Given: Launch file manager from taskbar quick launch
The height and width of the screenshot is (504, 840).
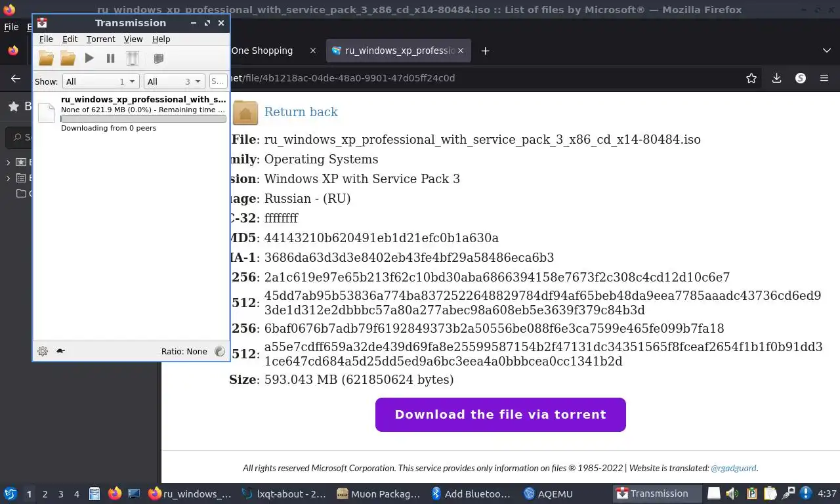Looking at the screenshot, I should coord(94,493).
